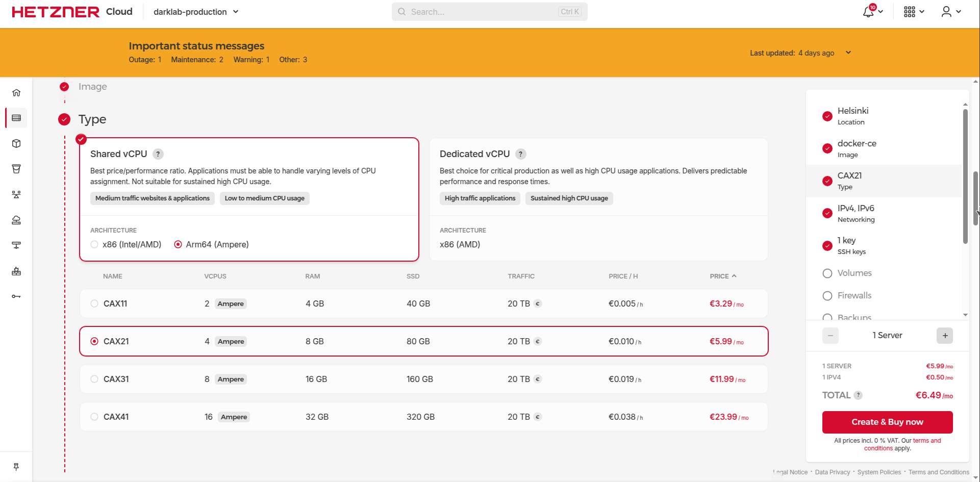Click Create & Buy now button
The image size is (980, 482).
887,422
